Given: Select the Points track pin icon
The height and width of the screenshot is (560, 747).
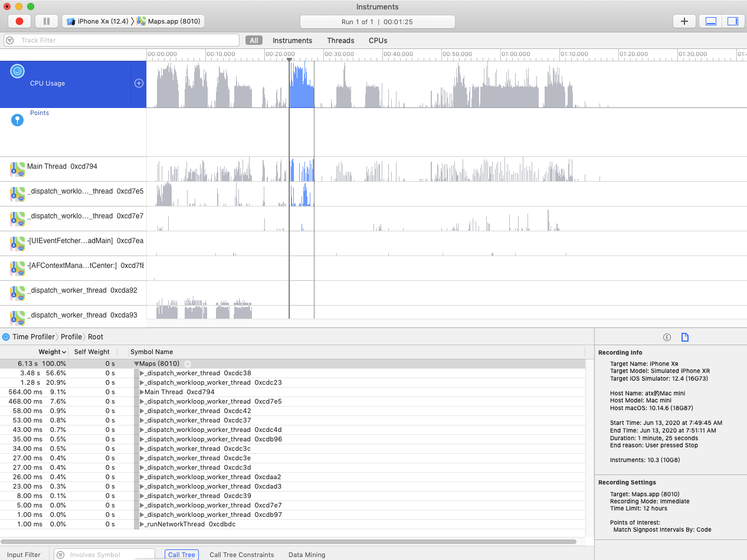Looking at the screenshot, I should pos(18,120).
